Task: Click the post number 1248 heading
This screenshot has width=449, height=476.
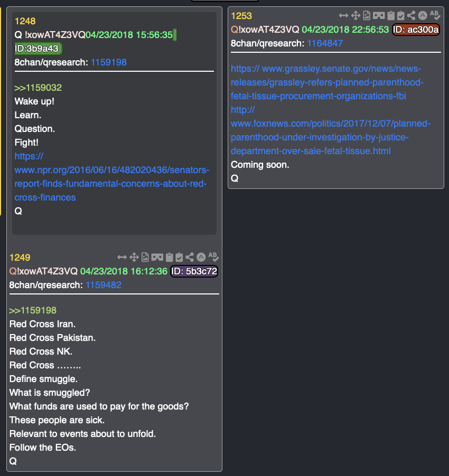Action: (x=25, y=21)
